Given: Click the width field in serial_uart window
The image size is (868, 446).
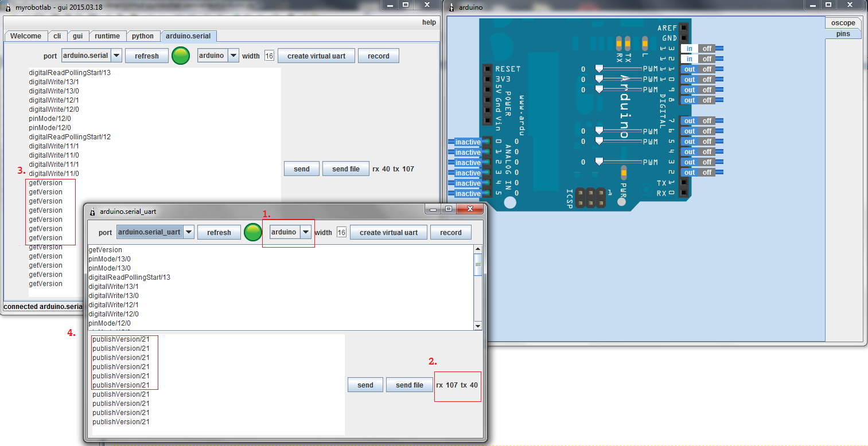Looking at the screenshot, I should pyautogui.click(x=341, y=232).
